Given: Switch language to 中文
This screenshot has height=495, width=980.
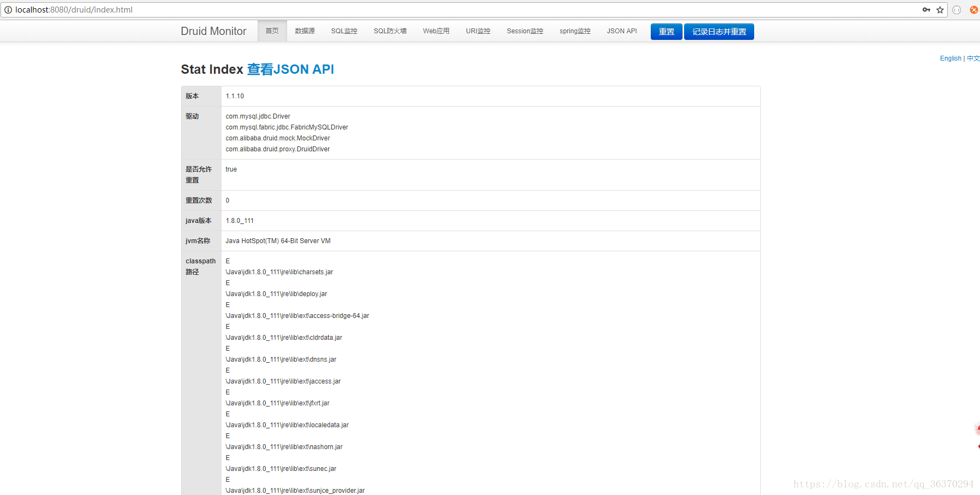Looking at the screenshot, I should pyautogui.click(x=973, y=58).
